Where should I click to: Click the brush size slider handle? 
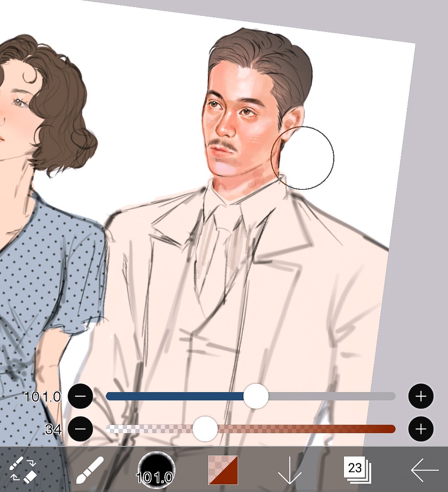(256, 396)
